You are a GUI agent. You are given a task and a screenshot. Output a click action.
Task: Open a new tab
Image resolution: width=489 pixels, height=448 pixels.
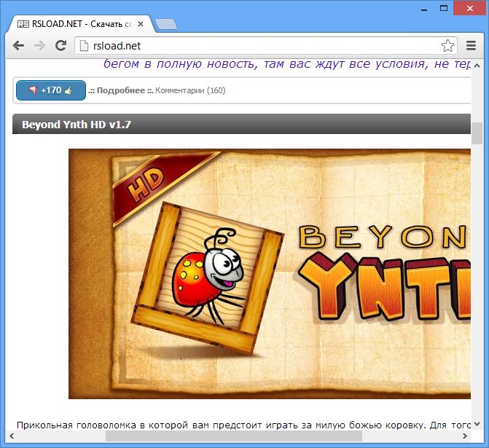pos(166,24)
